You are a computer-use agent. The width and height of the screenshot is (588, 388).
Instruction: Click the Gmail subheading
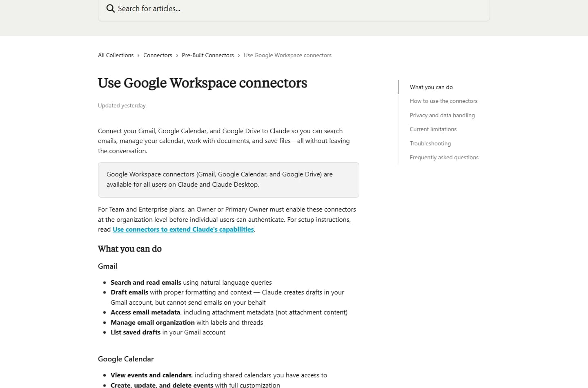[x=107, y=266]
